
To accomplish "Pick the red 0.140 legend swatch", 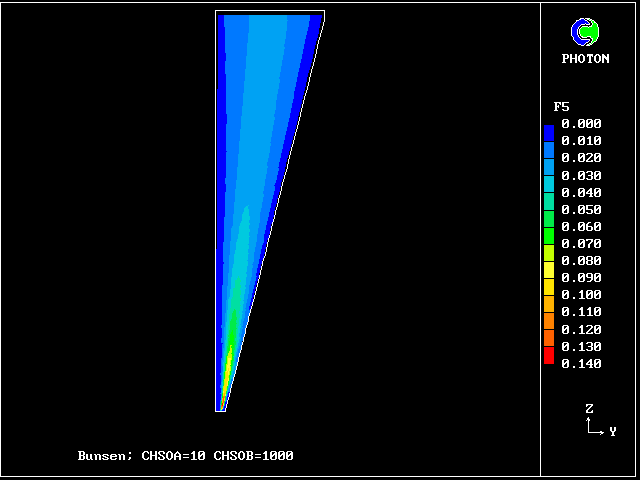I will [x=548, y=358].
